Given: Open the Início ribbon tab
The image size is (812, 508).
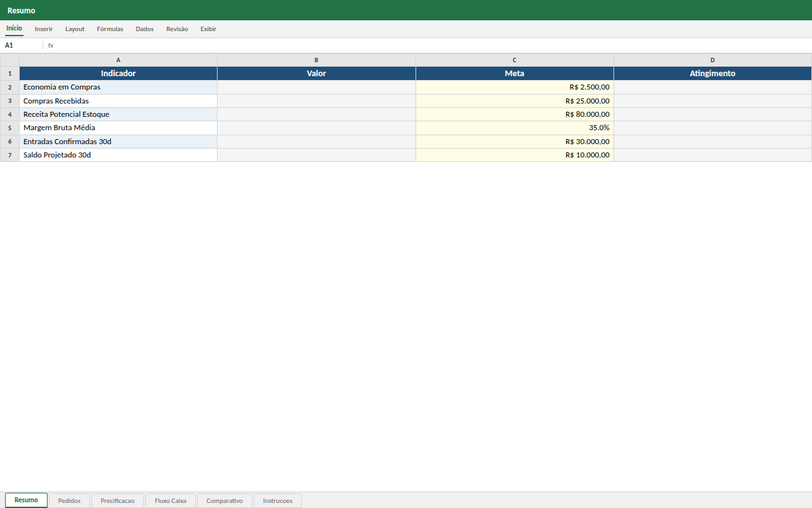Looking at the screenshot, I should point(14,29).
